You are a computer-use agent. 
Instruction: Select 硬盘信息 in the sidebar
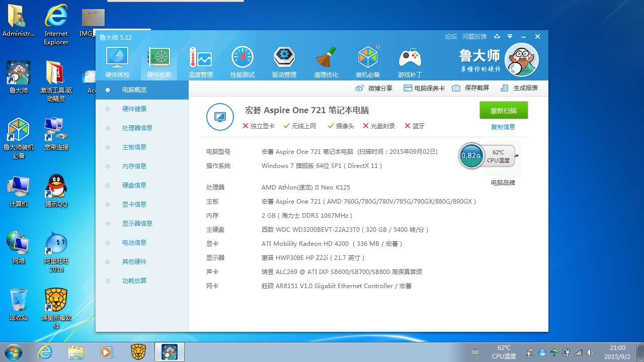(x=142, y=186)
